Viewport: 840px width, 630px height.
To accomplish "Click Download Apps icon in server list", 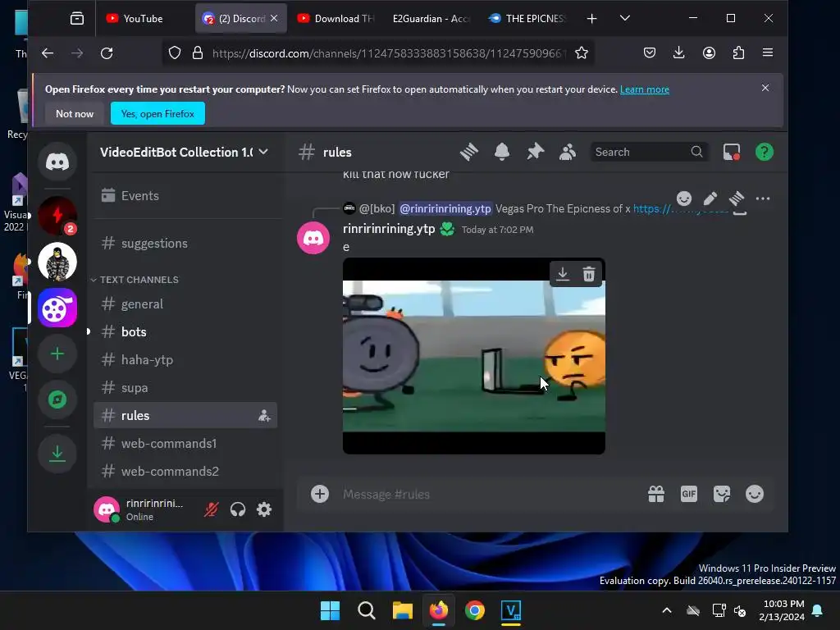I will point(57,454).
